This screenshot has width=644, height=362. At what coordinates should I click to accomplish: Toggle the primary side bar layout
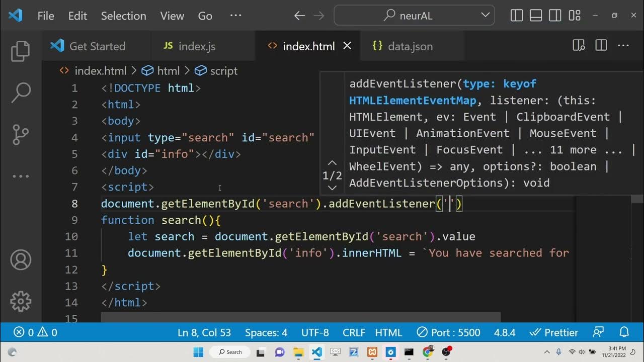pyautogui.click(x=517, y=16)
